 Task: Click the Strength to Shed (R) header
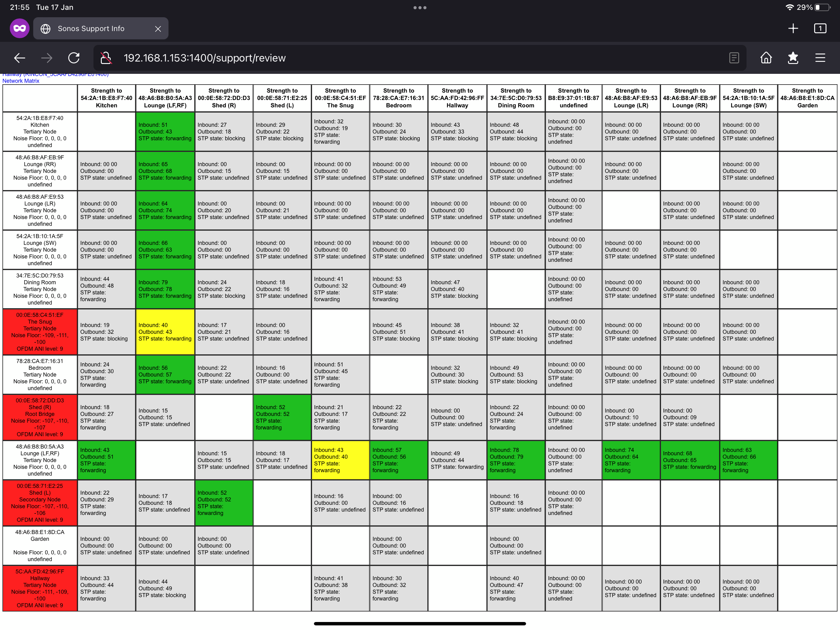[x=224, y=98]
